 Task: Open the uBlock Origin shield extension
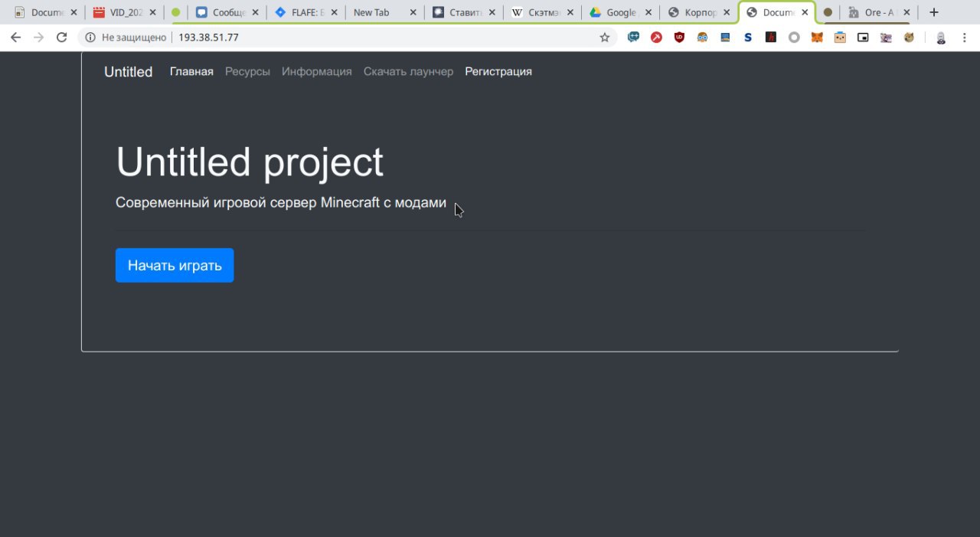click(x=679, y=37)
